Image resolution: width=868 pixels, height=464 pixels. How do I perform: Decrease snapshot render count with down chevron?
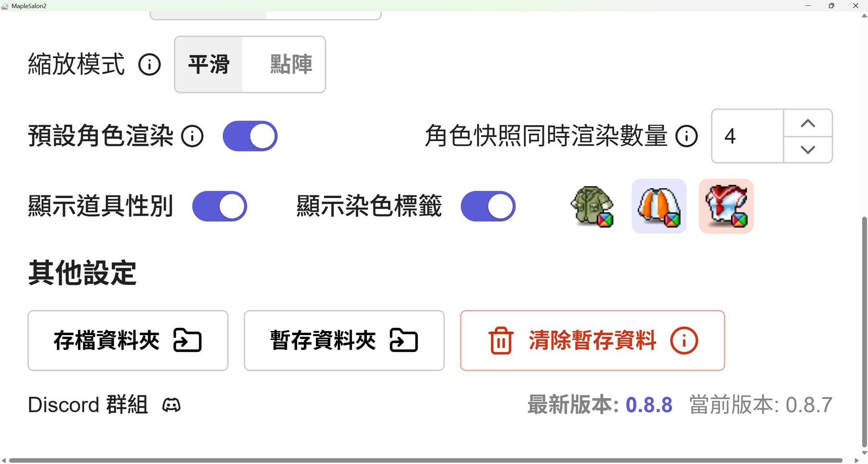coord(808,149)
